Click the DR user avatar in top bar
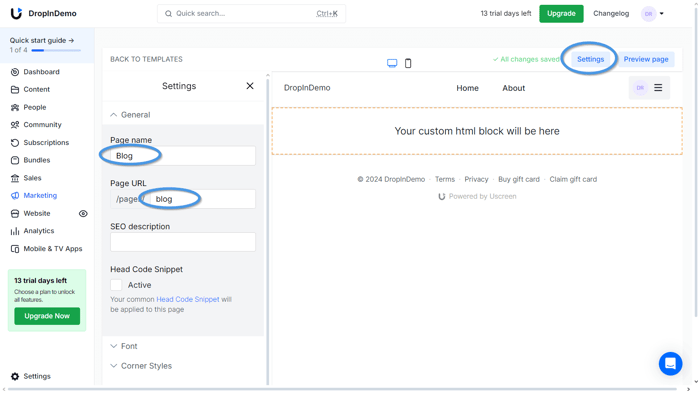This screenshot has width=700, height=393. click(x=648, y=14)
